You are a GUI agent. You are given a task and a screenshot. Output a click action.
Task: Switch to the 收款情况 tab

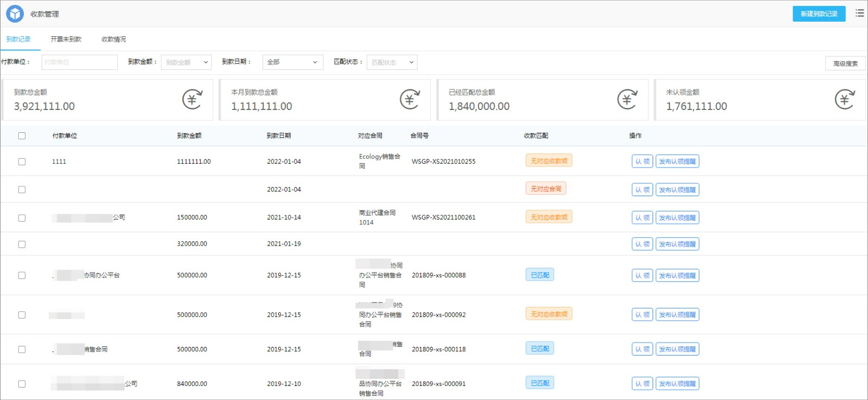(x=113, y=39)
